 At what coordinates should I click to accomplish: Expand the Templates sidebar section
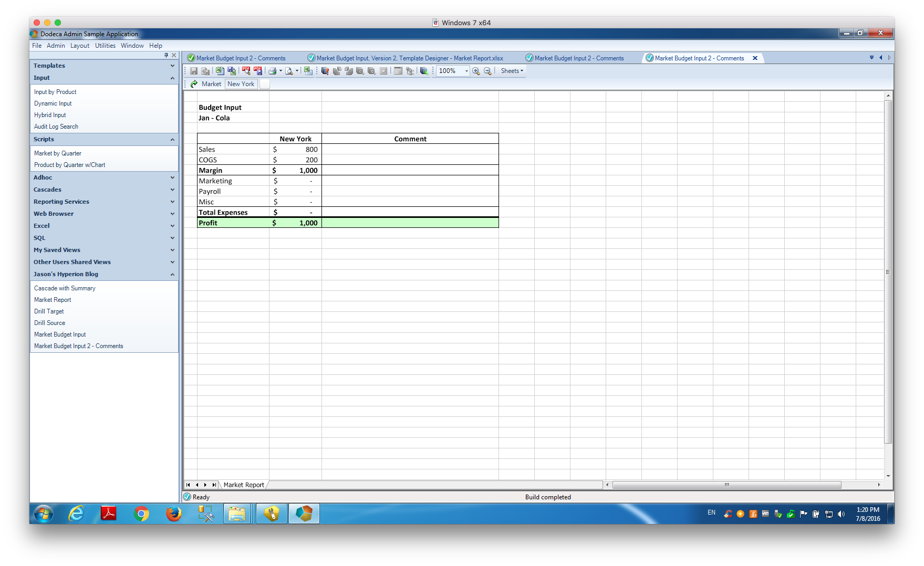coord(104,66)
